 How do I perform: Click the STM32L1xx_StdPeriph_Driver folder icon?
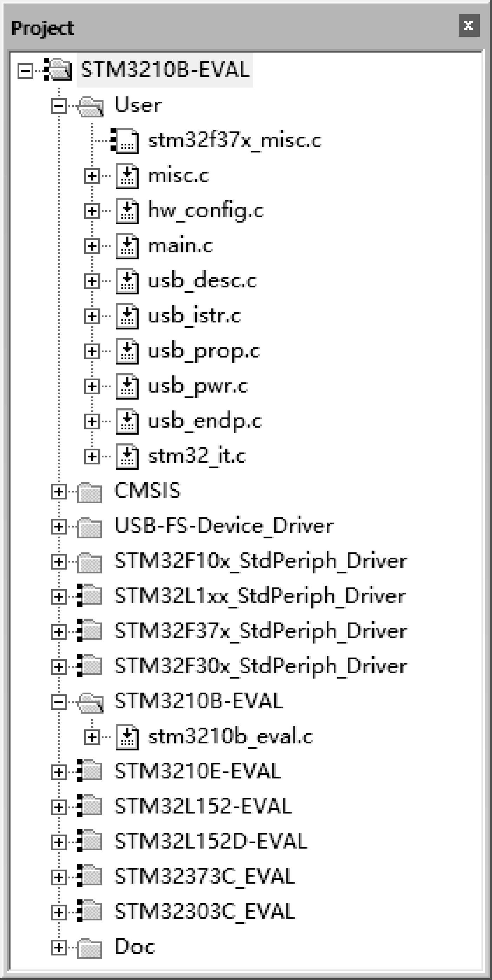[x=90, y=597]
